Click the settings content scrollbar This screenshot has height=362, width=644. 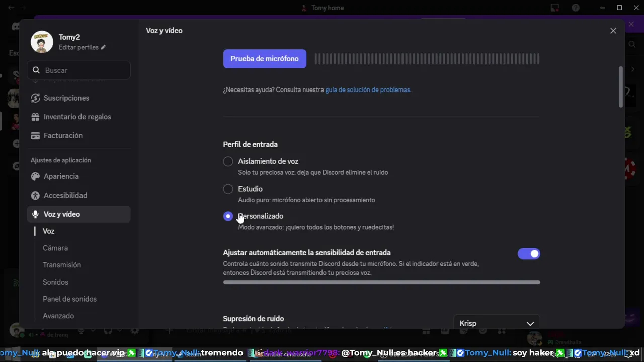tap(621, 86)
